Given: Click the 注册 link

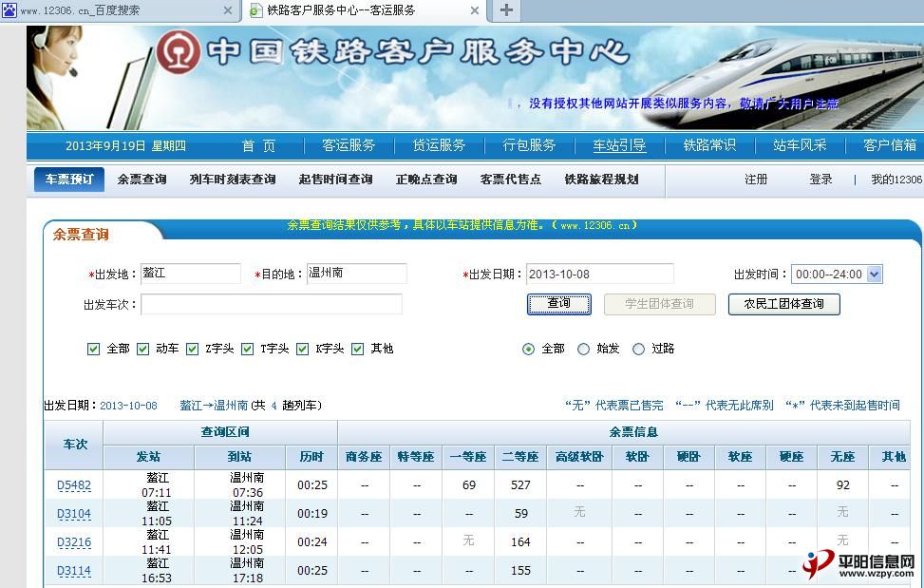Looking at the screenshot, I should pos(756,180).
